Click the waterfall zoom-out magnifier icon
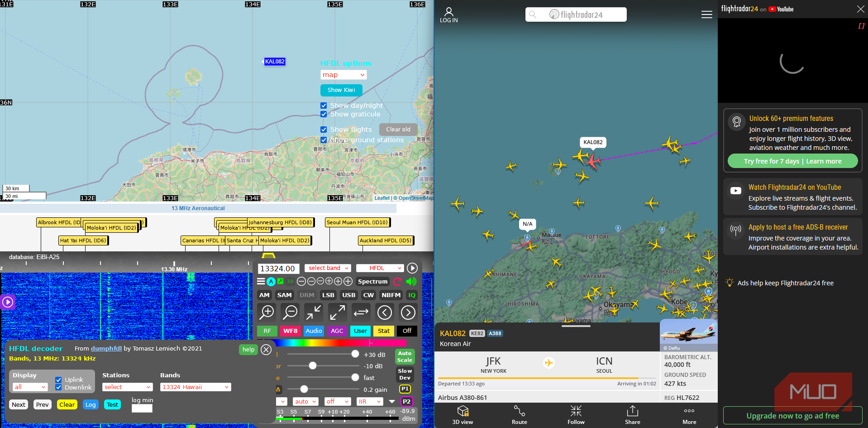The image size is (868, 428). pyautogui.click(x=290, y=312)
